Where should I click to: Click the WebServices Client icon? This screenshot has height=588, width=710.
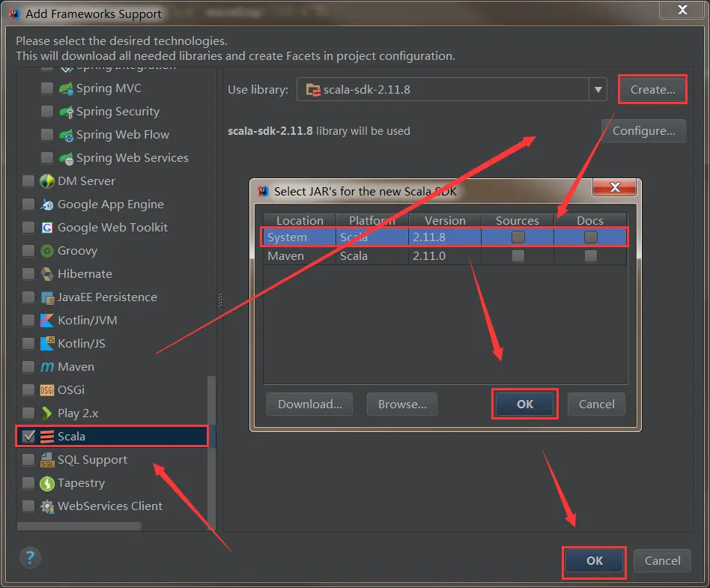pos(47,506)
